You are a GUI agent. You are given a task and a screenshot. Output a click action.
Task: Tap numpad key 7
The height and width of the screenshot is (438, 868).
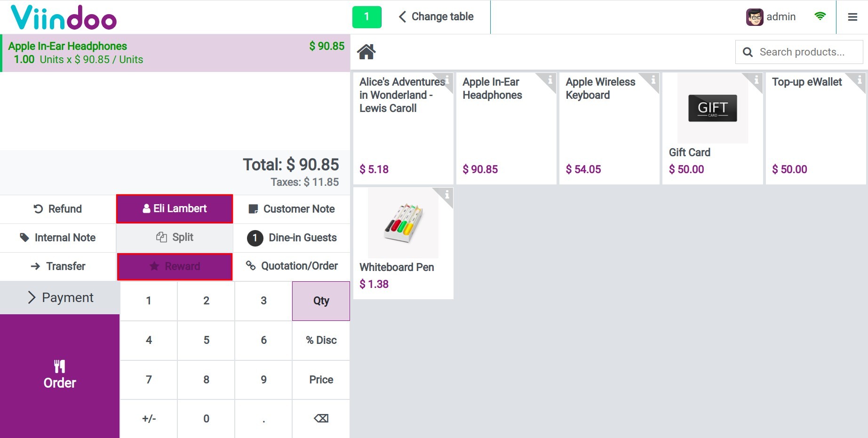click(x=149, y=380)
